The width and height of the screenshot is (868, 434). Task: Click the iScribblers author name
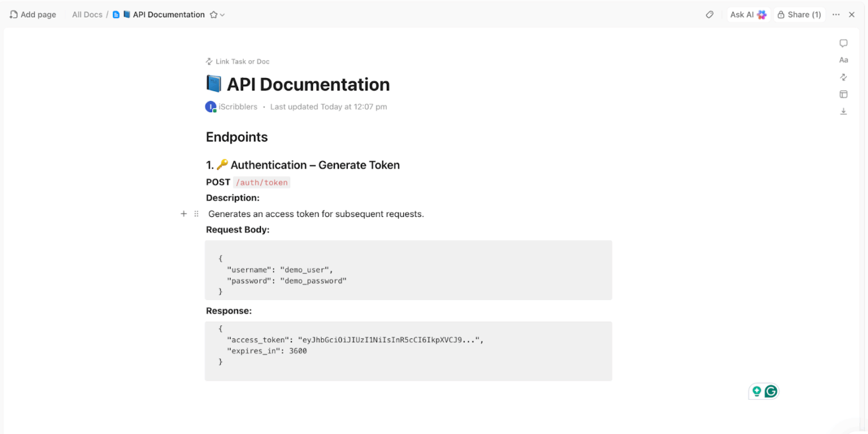tap(238, 107)
